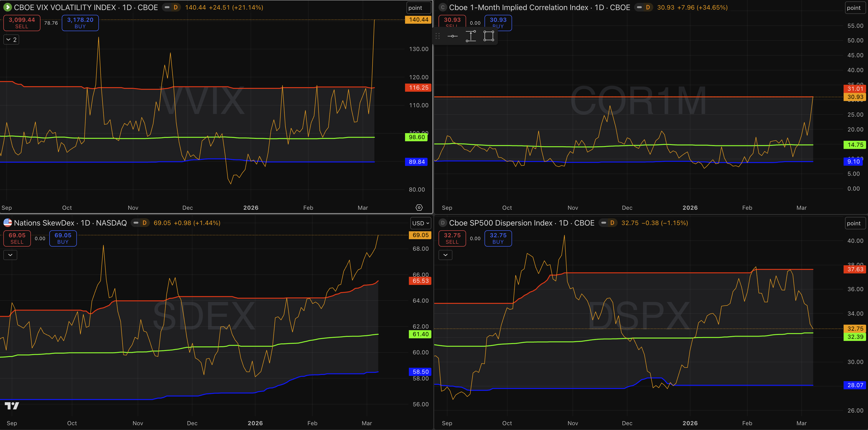This screenshot has width=868, height=430.
Task: Click the green 98.60 mean price label
Action: click(416, 137)
